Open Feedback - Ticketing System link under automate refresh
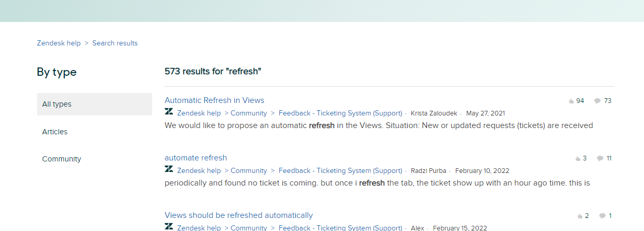The height and width of the screenshot is (231, 644). [340, 170]
